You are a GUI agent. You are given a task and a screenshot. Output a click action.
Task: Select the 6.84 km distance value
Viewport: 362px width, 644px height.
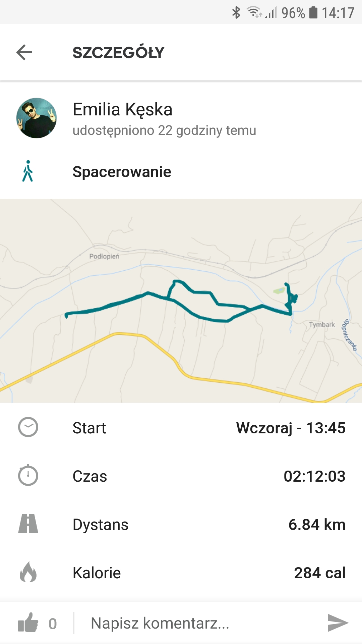[317, 525]
